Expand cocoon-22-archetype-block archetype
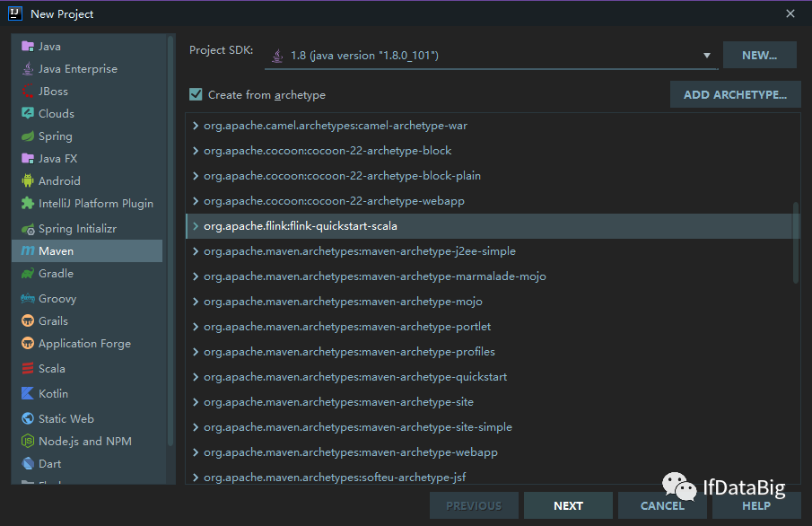The width and height of the screenshot is (812, 526). pyautogui.click(x=196, y=151)
